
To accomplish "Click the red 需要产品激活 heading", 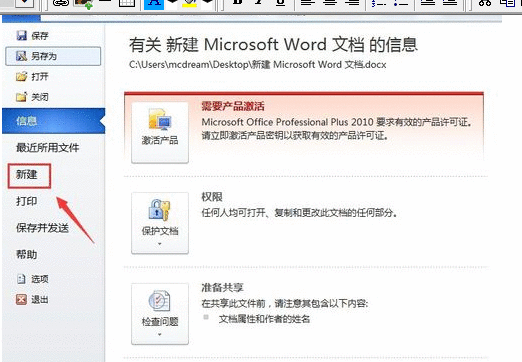I will pyautogui.click(x=233, y=106).
